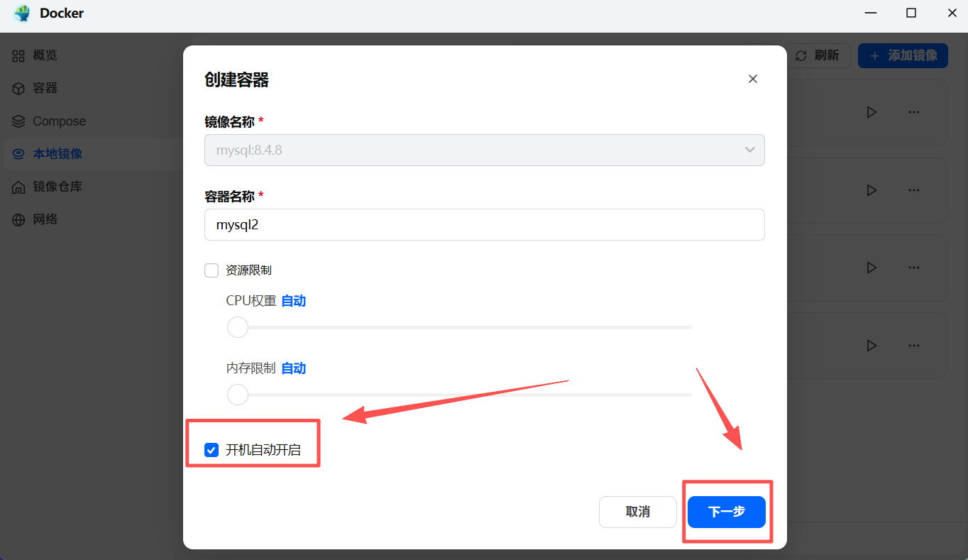968x560 pixels.
Task: Click 自动 next to 内存限制
Action: click(x=294, y=368)
